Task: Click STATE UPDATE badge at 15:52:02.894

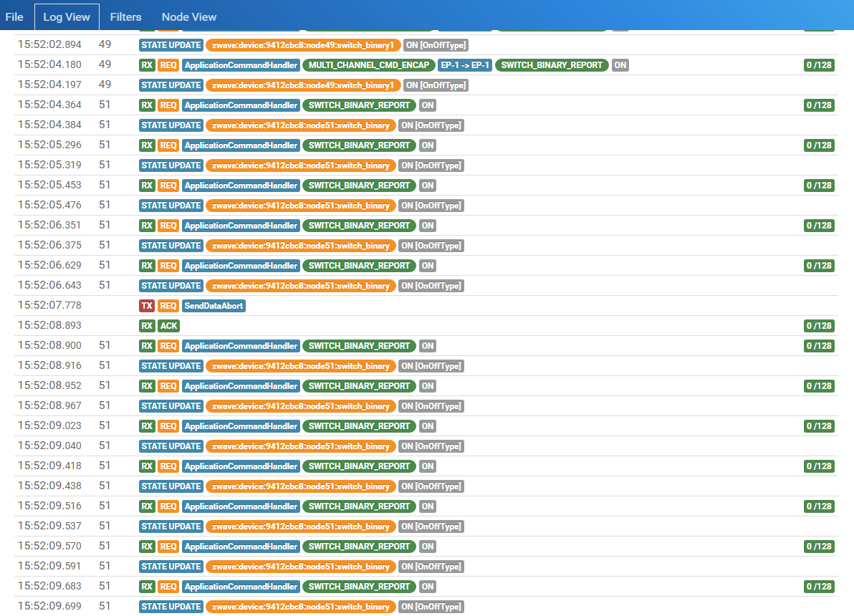Action: tap(171, 45)
